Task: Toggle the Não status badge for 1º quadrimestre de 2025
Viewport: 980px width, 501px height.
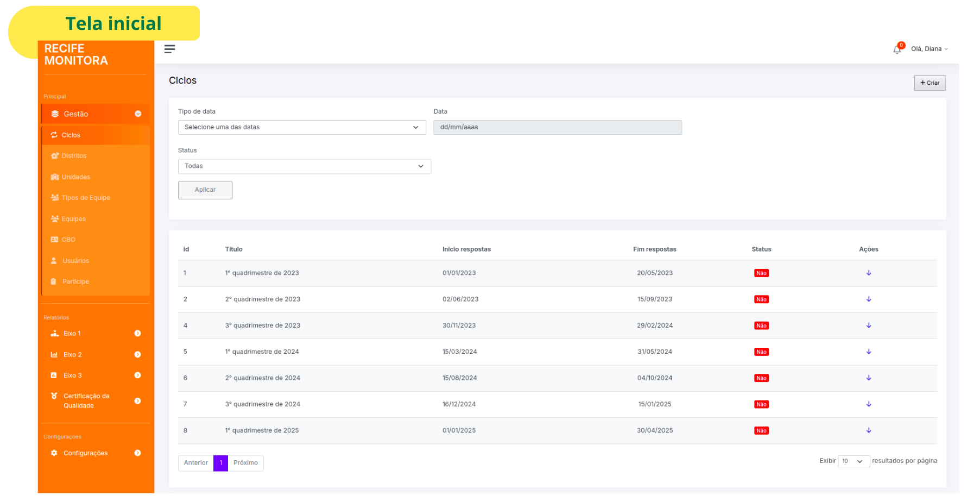Action: pyautogui.click(x=761, y=431)
